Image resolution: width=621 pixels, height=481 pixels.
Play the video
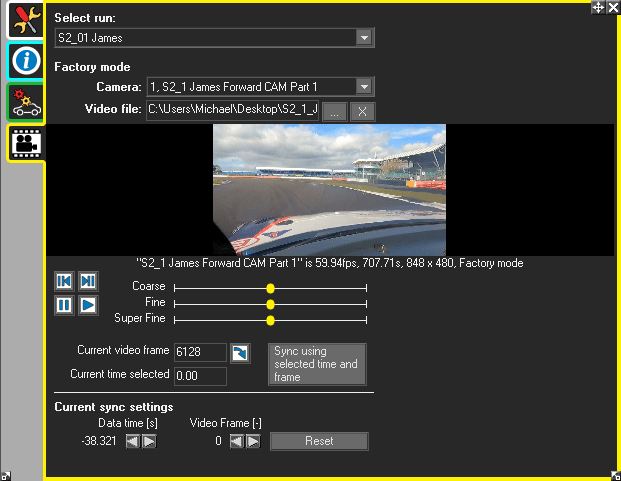[88, 305]
